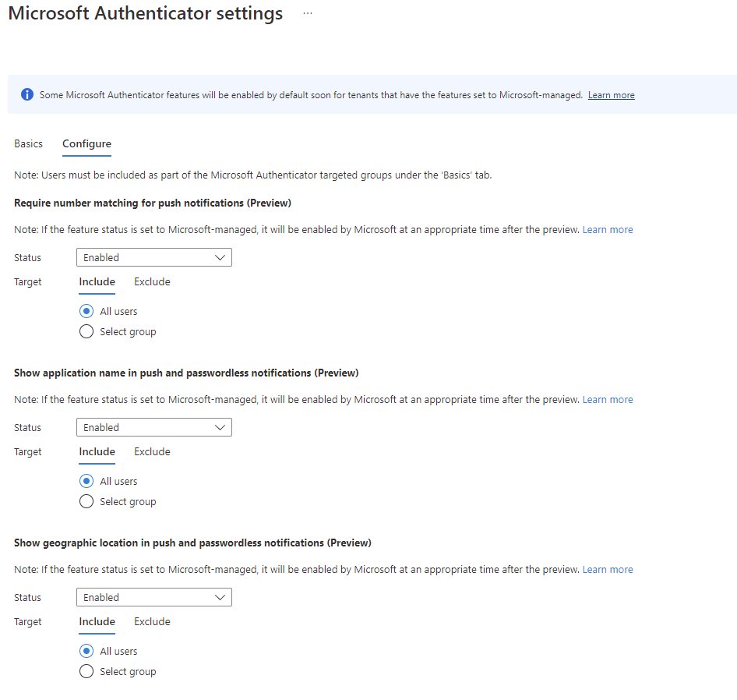Open Learn more for the number matching note
The height and width of the screenshot is (700, 737).
tap(608, 229)
